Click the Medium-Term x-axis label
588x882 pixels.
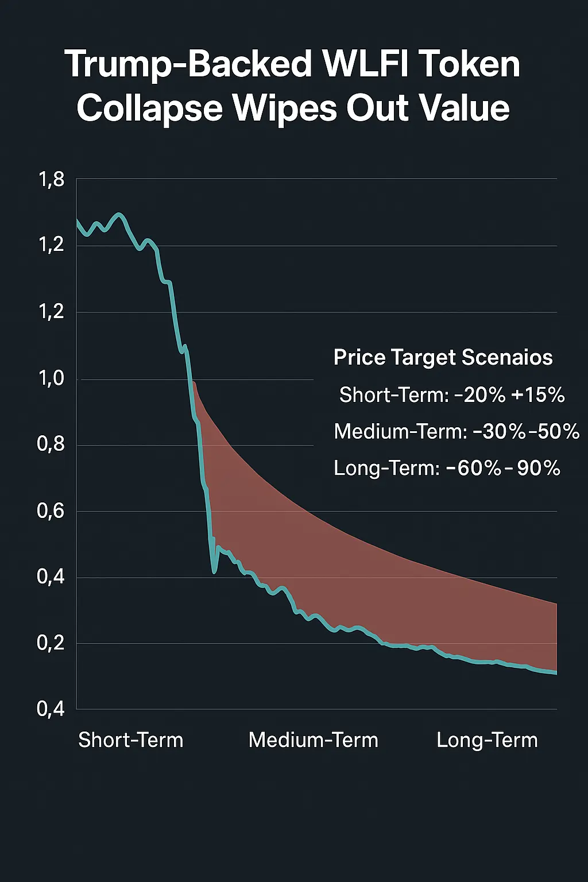(x=313, y=740)
